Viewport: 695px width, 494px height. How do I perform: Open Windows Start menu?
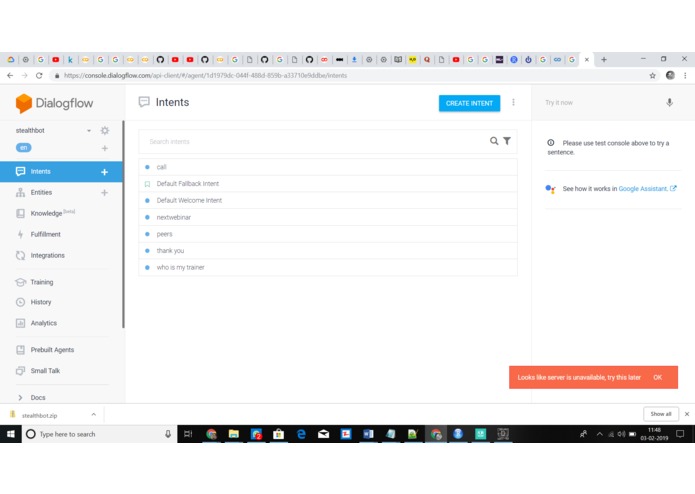click(x=11, y=434)
